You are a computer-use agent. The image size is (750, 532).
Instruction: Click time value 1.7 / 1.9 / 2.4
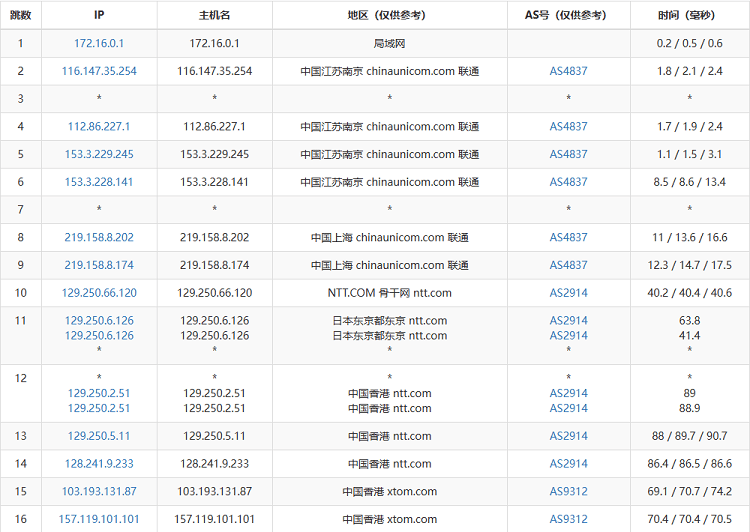[x=689, y=127]
